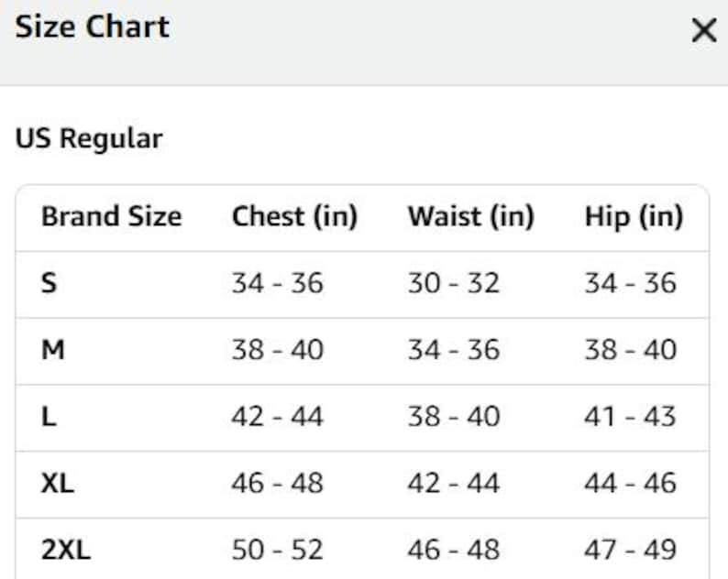
Task: Click waist value 30 - 32 for size S
Action: click(x=454, y=283)
